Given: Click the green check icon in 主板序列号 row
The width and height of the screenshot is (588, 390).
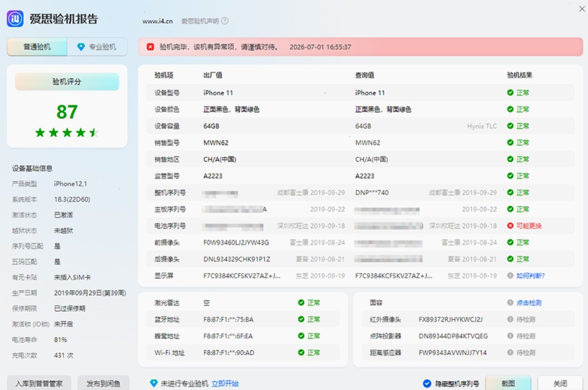Looking at the screenshot, I should 510,209.
